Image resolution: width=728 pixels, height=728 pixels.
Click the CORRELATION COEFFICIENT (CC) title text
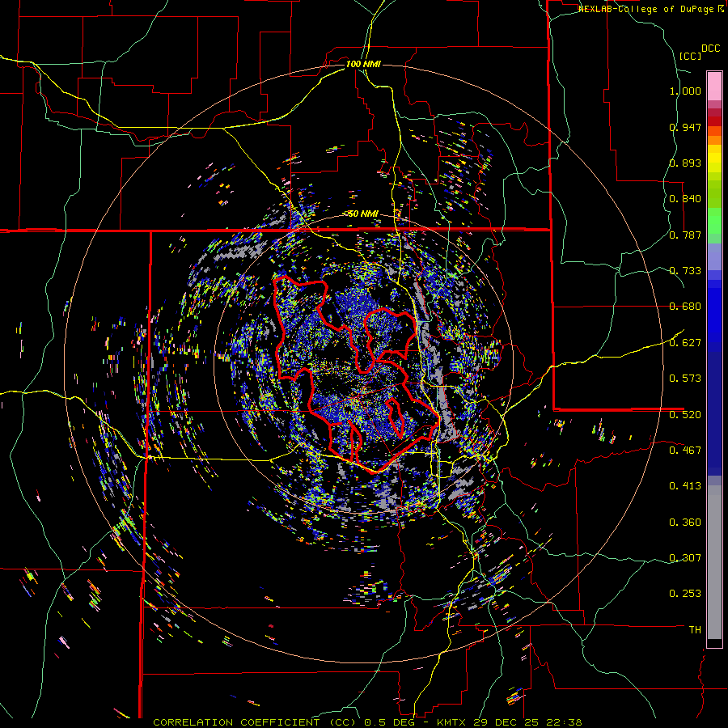pos(255,722)
